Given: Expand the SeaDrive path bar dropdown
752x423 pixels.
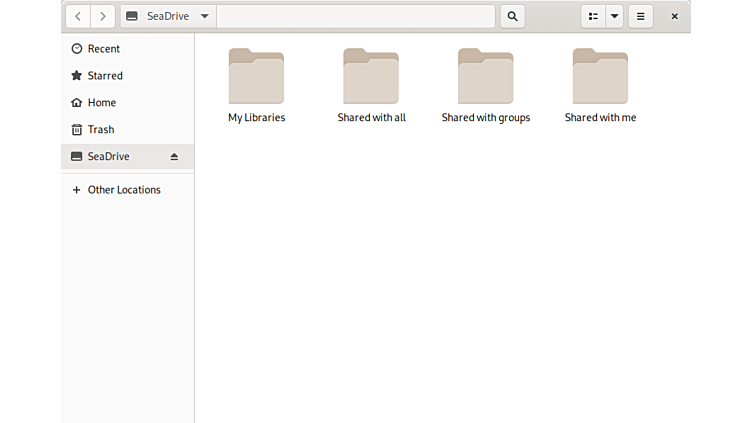Looking at the screenshot, I should pyautogui.click(x=204, y=16).
